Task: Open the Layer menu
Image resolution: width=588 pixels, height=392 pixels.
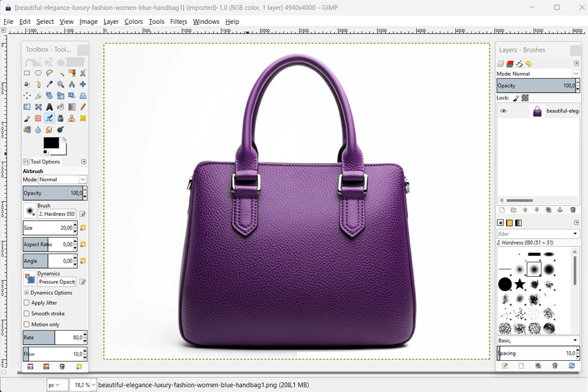Action: click(111, 22)
